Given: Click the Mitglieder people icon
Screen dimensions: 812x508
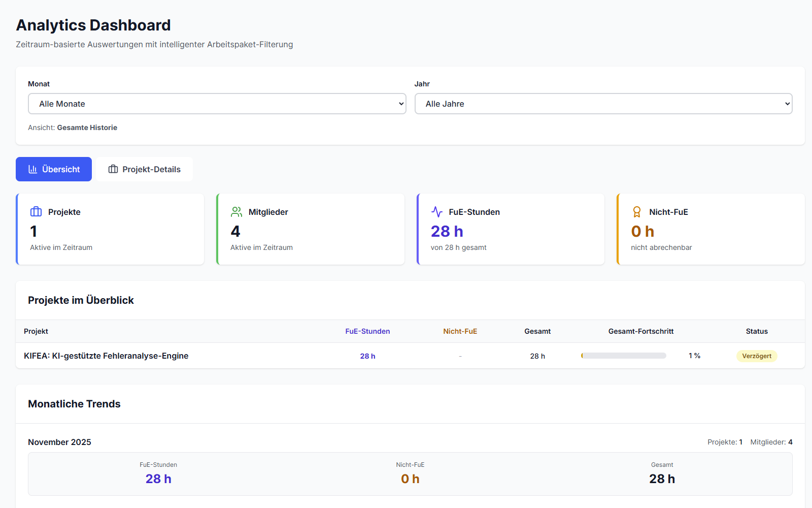Looking at the screenshot, I should click(x=236, y=212).
